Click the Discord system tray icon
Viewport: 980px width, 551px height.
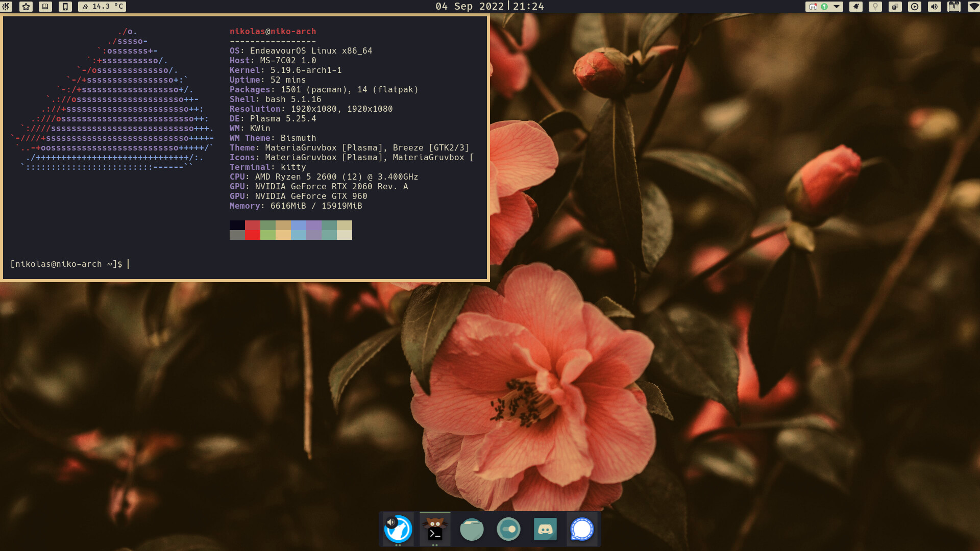[813, 7]
